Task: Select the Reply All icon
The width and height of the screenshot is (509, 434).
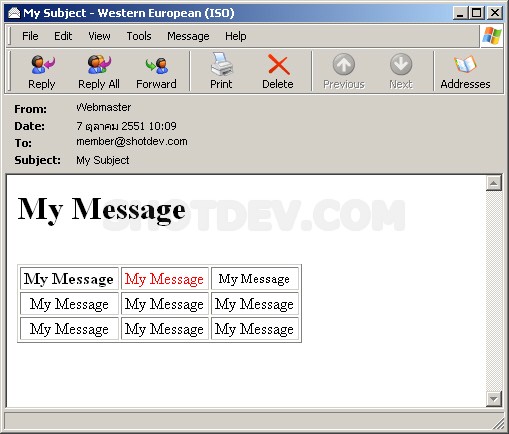Action: 99,65
